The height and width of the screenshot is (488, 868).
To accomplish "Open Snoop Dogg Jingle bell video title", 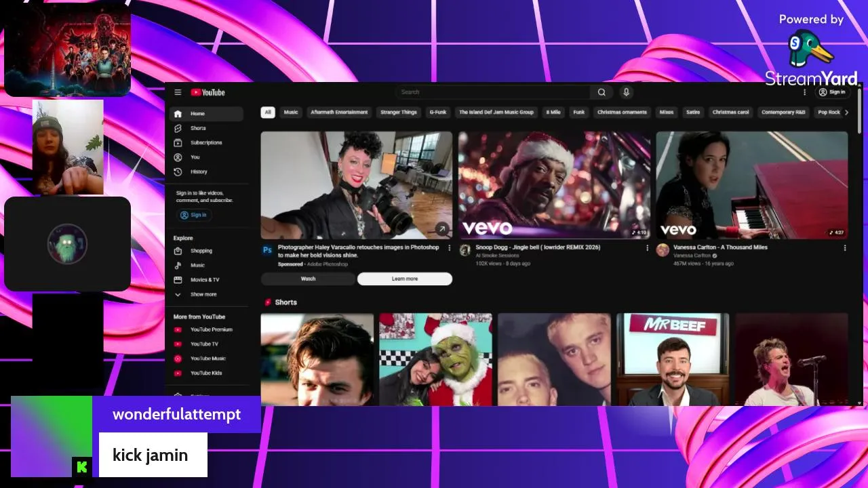I will pos(538,247).
